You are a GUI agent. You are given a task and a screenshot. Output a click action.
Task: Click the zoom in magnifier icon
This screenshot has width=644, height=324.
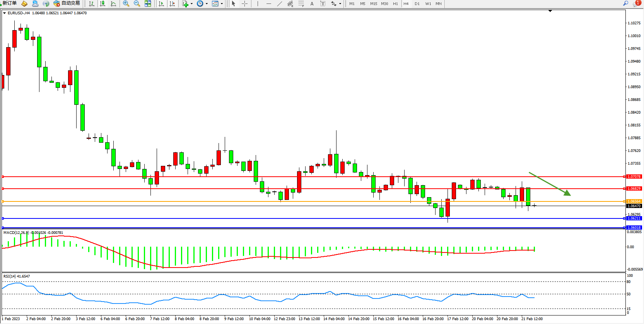[x=126, y=3]
